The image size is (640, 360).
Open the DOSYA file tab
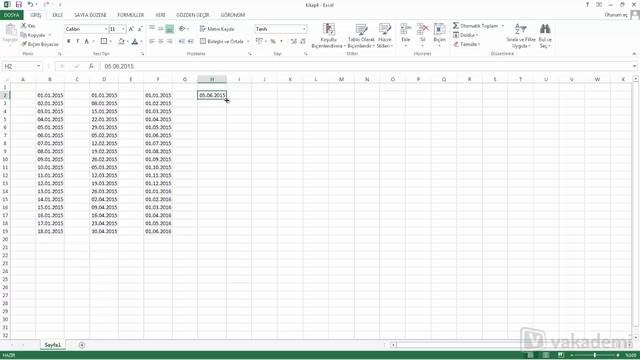12,15
